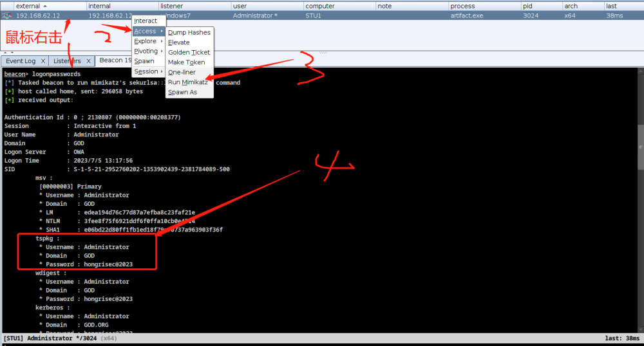
Task: Close the Event Log tab
Action: pos(43,61)
